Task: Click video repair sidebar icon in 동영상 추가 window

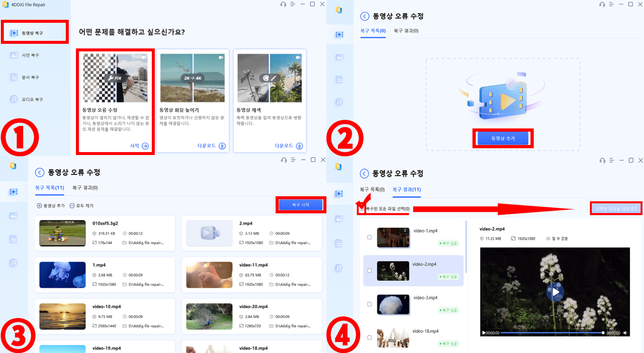Action: tap(340, 35)
